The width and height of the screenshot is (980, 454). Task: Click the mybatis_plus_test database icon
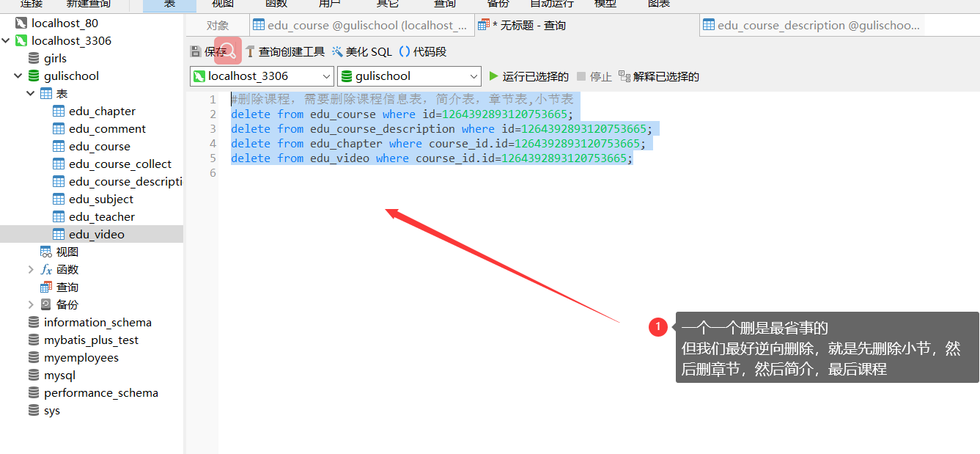tap(34, 340)
